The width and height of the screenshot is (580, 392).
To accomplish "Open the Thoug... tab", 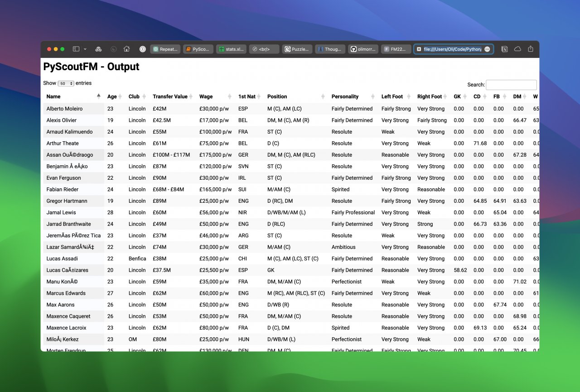I will (x=330, y=49).
